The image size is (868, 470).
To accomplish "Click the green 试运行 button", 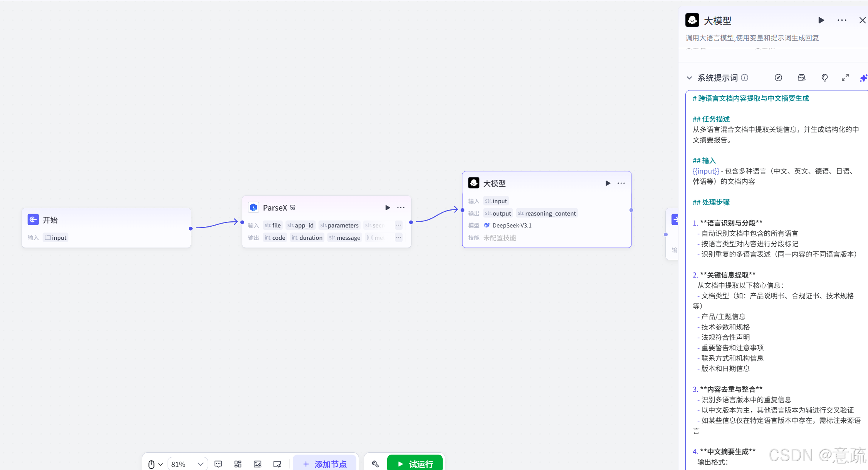I will (x=415, y=464).
